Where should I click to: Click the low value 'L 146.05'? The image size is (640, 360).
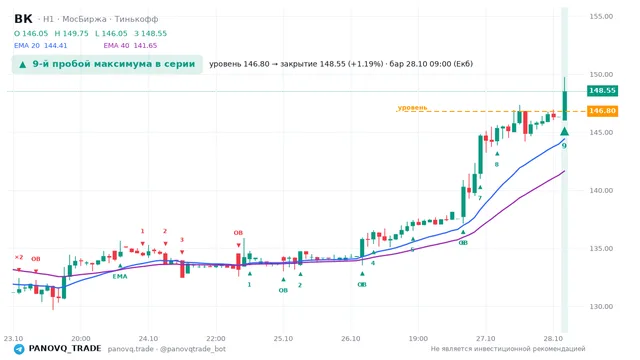click(x=111, y=33)
